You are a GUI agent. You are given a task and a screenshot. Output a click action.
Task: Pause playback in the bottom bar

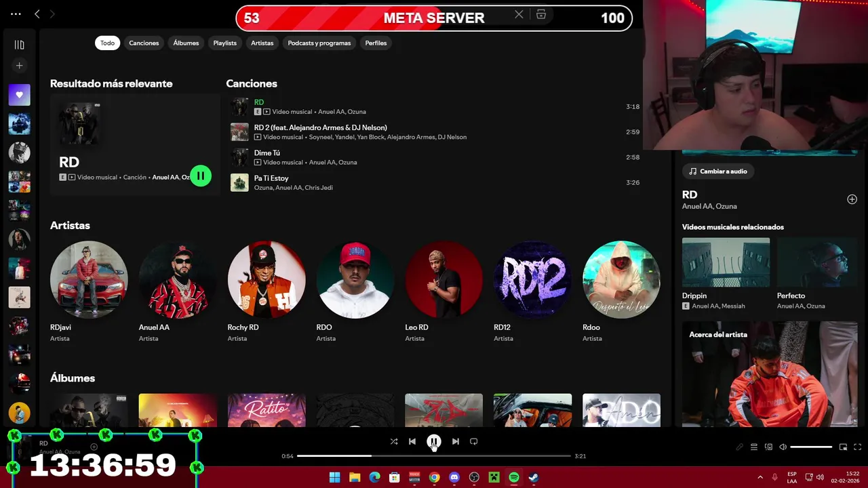[x=434, y=441]
